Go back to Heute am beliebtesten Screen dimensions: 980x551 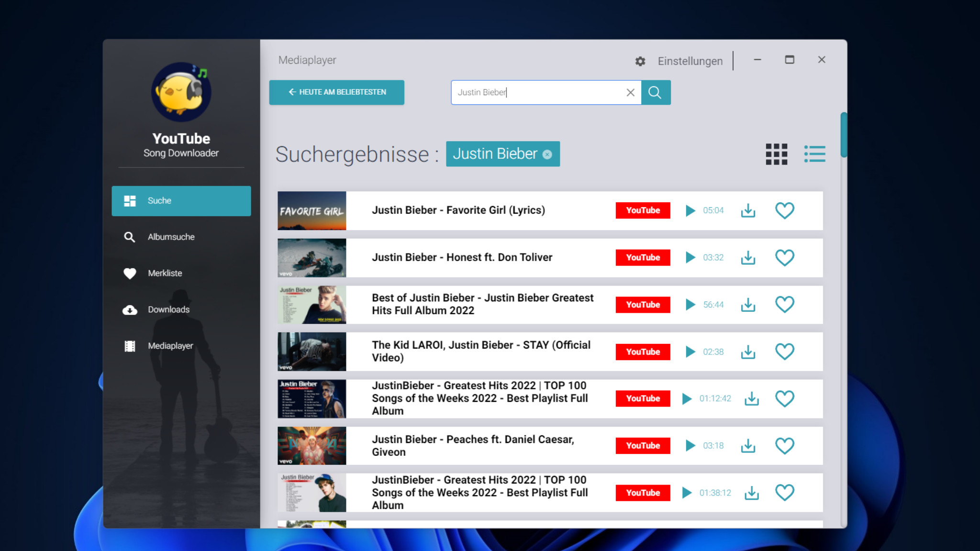[x=336, y=92]
